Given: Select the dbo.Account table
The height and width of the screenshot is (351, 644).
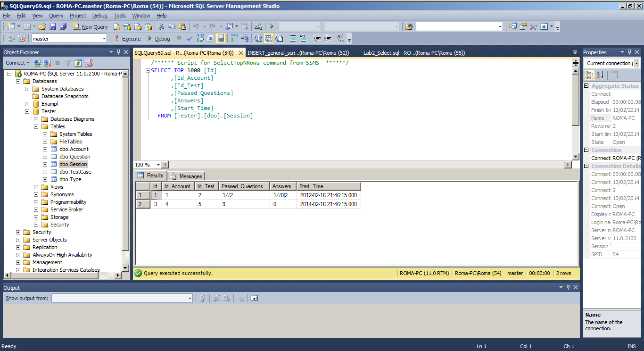Looking at the screenshot, I should [x=74, y=149].
